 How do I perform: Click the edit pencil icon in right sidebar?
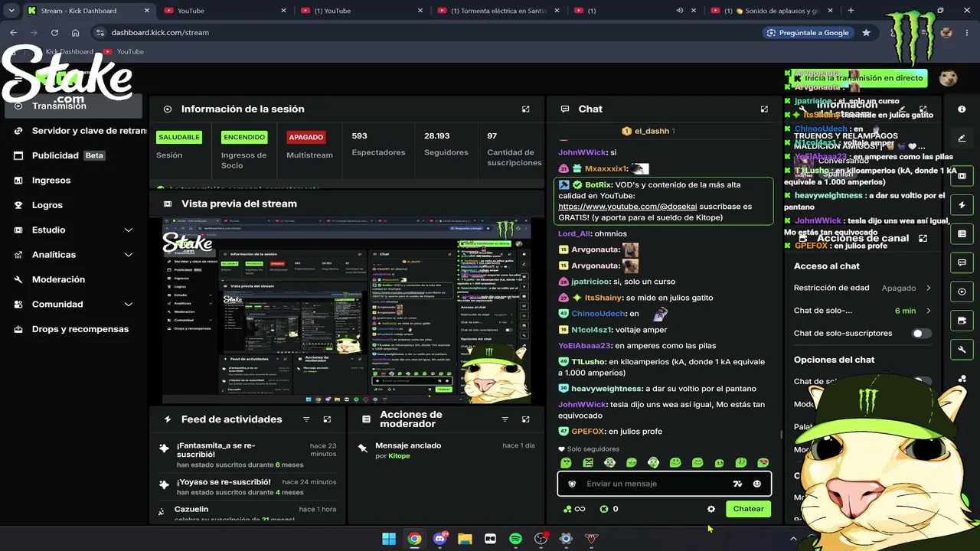pos(962,139)
